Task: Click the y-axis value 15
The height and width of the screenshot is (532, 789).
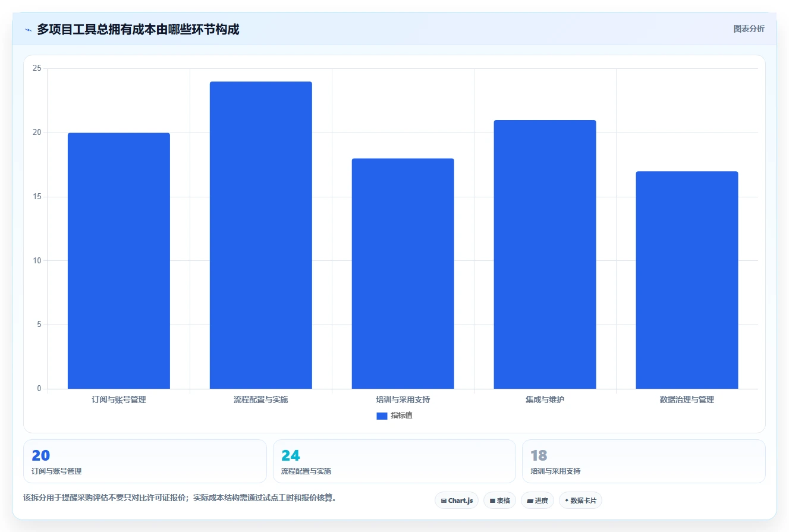Action: tap(37, 197)
